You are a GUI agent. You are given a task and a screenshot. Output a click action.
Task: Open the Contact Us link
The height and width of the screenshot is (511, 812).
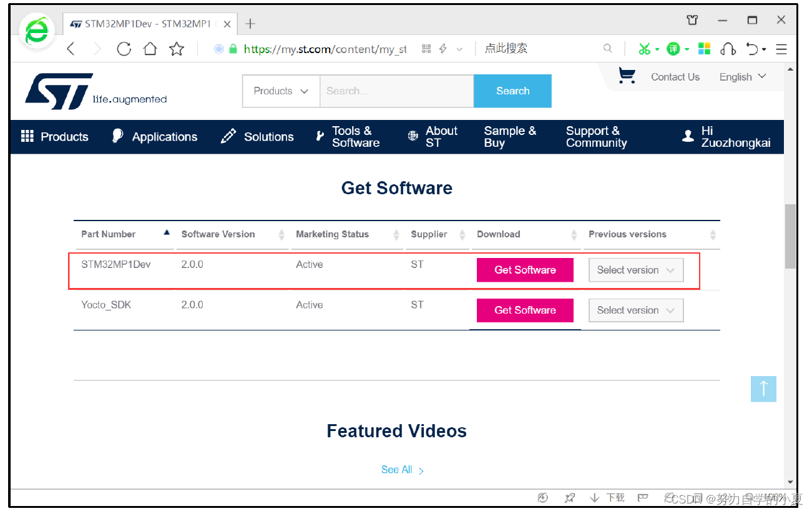[675, 77]
